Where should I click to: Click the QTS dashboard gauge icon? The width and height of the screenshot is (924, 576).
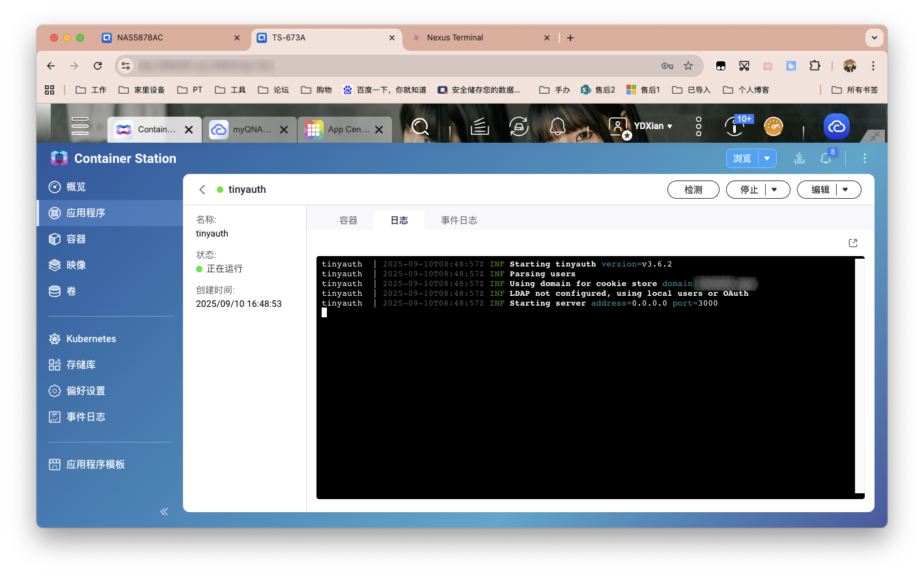point(773,126)
